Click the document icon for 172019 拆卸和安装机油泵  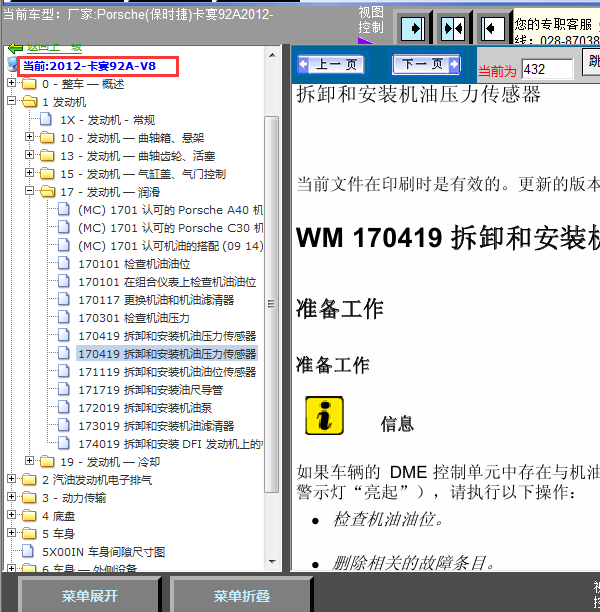point(64,407)
